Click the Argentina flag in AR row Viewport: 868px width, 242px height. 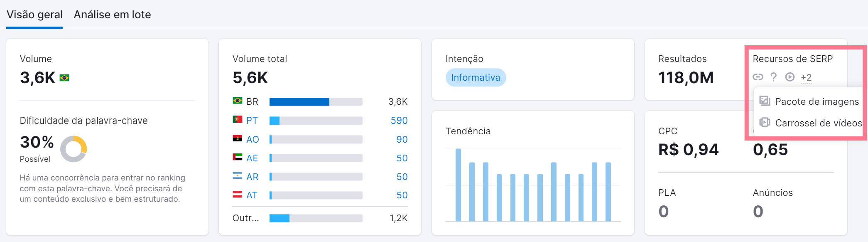238,175
